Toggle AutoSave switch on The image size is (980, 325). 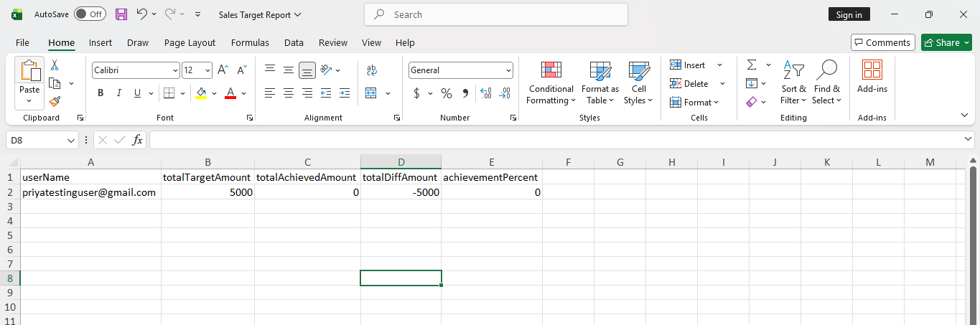click(x=90, y=14)
